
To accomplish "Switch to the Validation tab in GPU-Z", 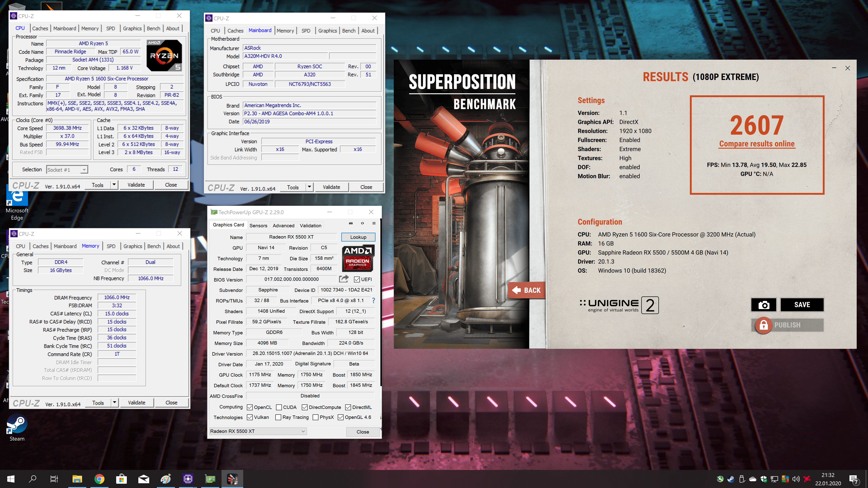I will click(310, 225).
